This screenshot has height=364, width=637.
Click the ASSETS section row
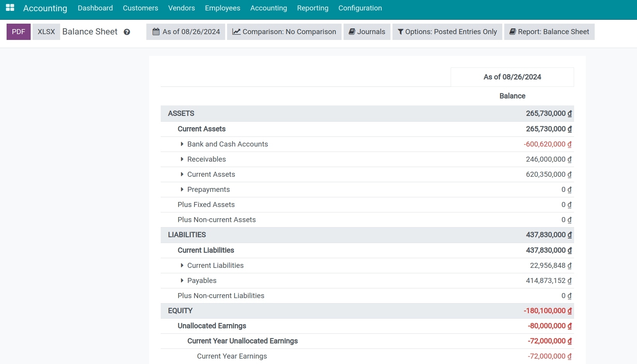pyautogui.click(x=367, y=114)
